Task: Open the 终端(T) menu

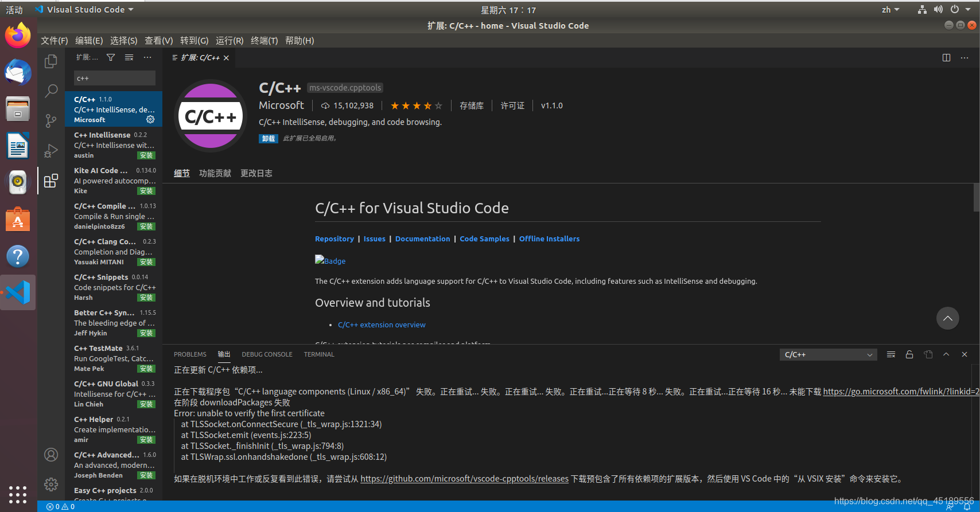Action: (x=265, y=41)
